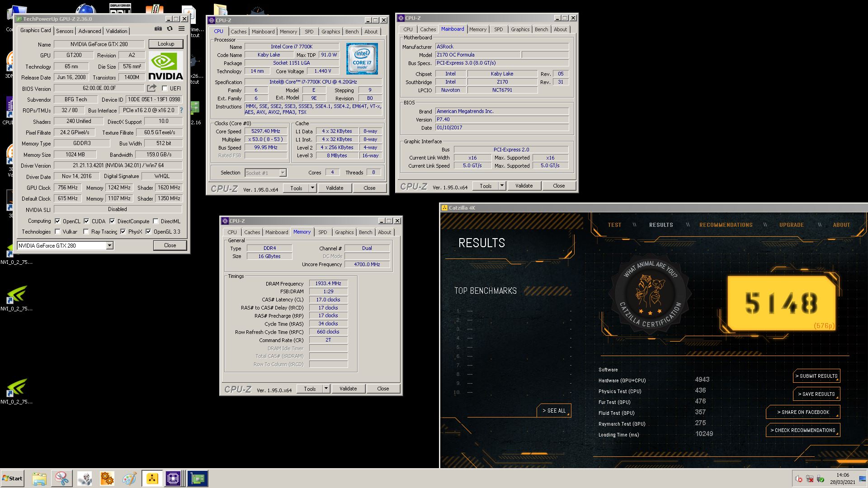Switch to Catzilla via the yellow taskbar icon
Screen dimensions: 868x488
(x=152, y=479)
